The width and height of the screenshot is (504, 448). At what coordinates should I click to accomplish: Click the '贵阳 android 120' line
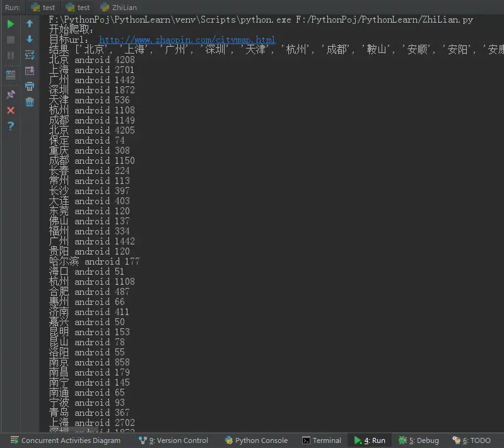(x=90, y=251)
